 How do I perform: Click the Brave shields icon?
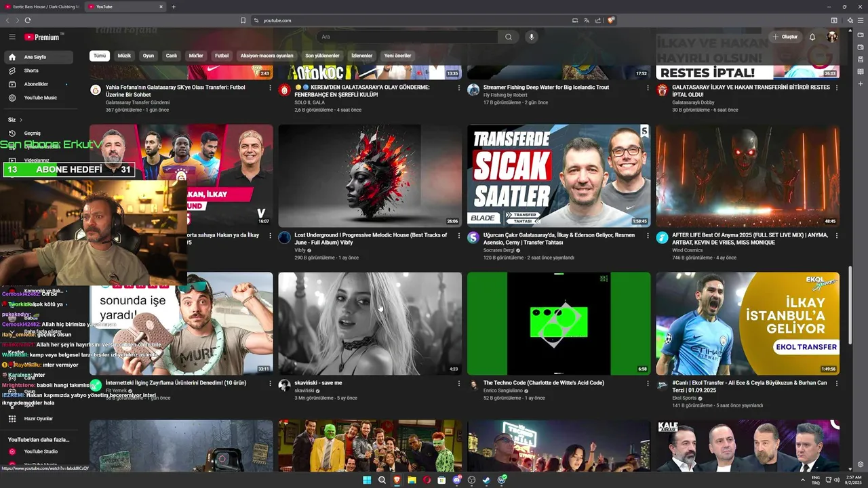click(x=611, y=20)
